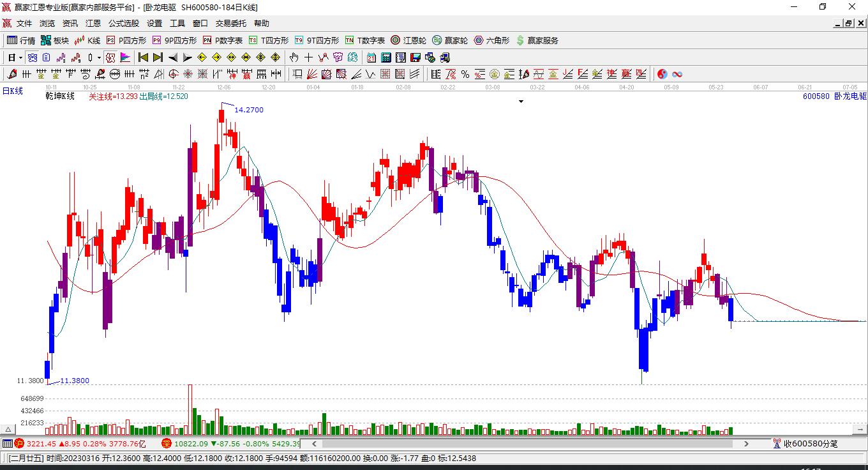Click the up arrow at bottom-left of chart
Viewport: 868px width, 470px height.
click(x=8, y=430)
